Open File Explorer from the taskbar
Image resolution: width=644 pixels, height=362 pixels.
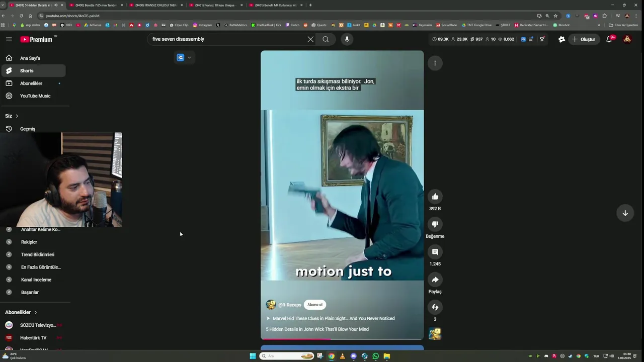[387, 356]
